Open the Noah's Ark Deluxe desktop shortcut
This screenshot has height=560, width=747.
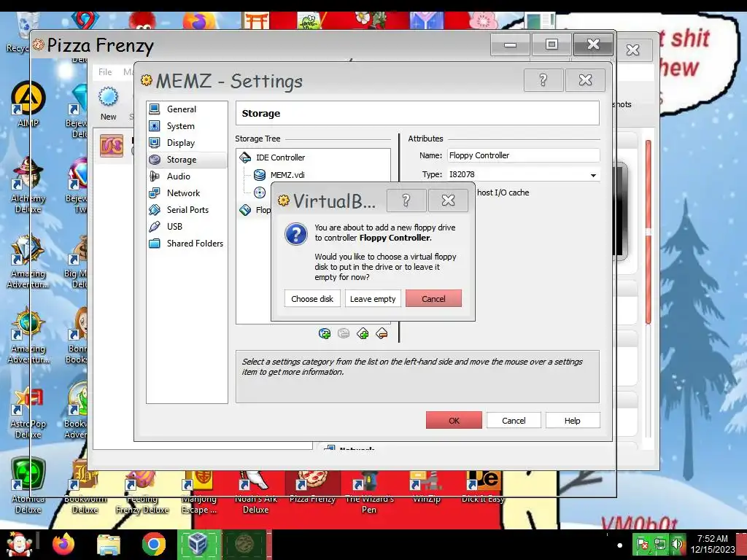pos(256,492)
